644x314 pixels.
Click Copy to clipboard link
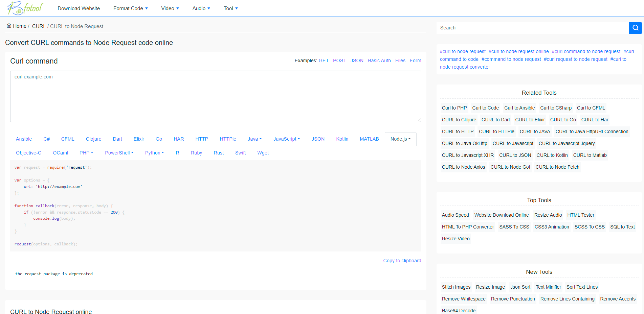pyautogui.click(x=402, y=261)
